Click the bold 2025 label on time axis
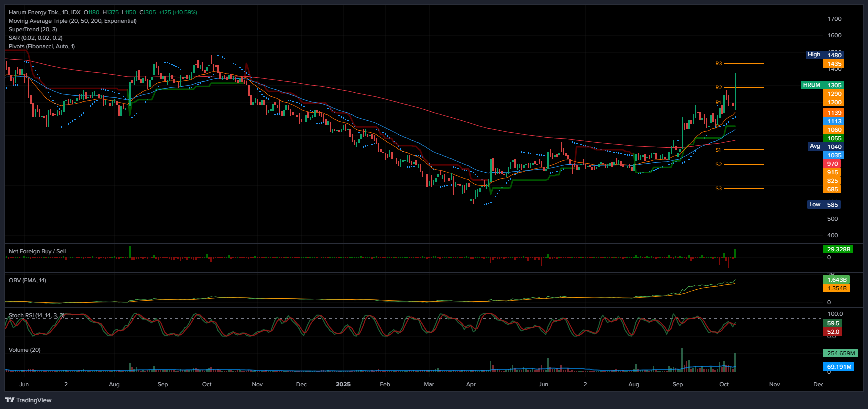 click(x=343, y=384)
